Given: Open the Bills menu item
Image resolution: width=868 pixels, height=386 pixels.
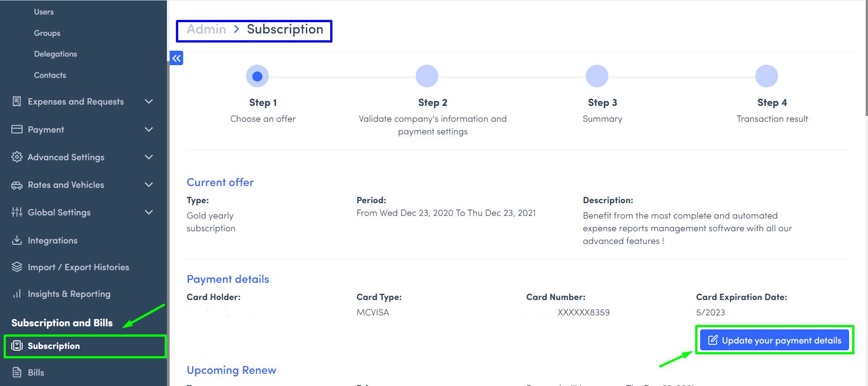Looking at the screenshot, I should tap(36, 372).
